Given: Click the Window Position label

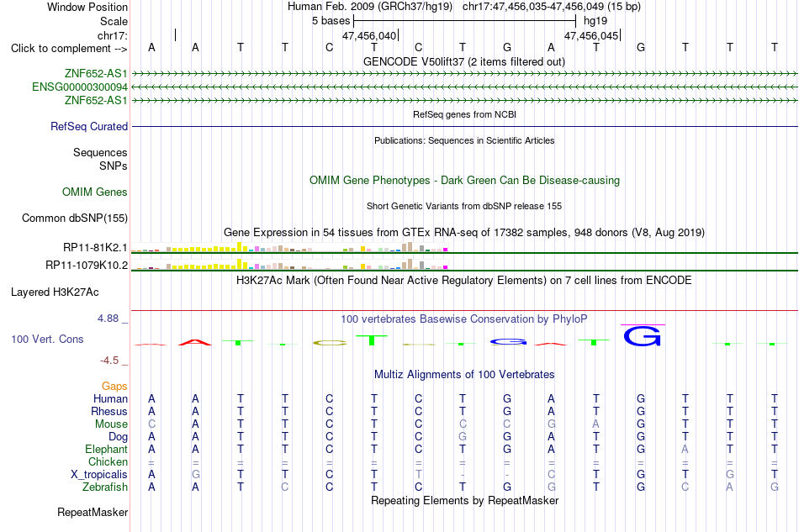Looking at the screenshot, I should point(87,7).
